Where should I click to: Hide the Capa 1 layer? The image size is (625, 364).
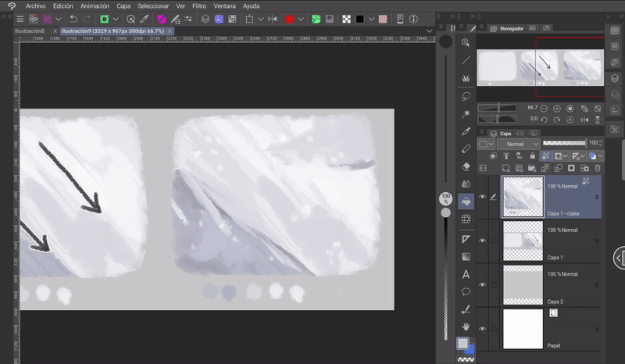pyautogui.click(x=483, y=241)
